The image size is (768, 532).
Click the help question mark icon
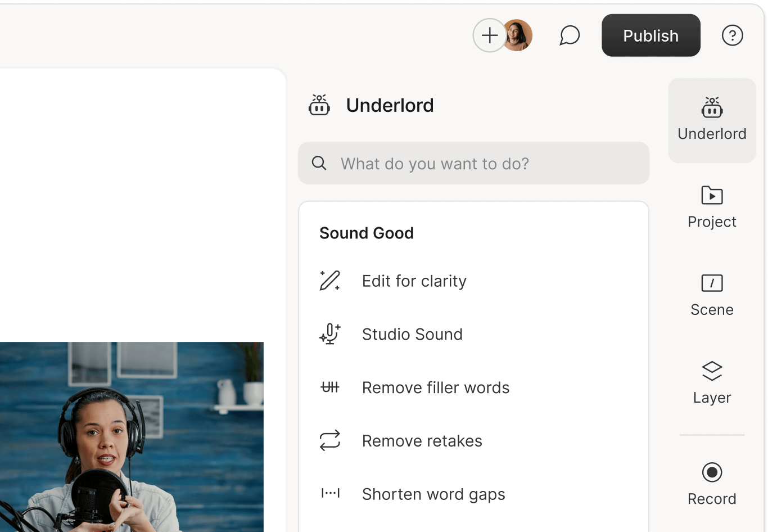(732, 35)
